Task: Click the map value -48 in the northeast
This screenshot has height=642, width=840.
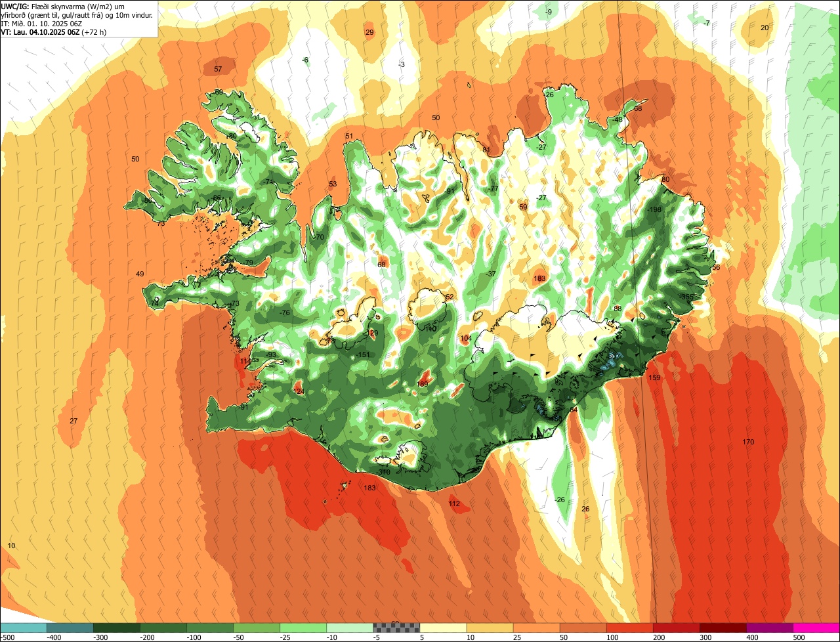Action: tap(617, 120)
